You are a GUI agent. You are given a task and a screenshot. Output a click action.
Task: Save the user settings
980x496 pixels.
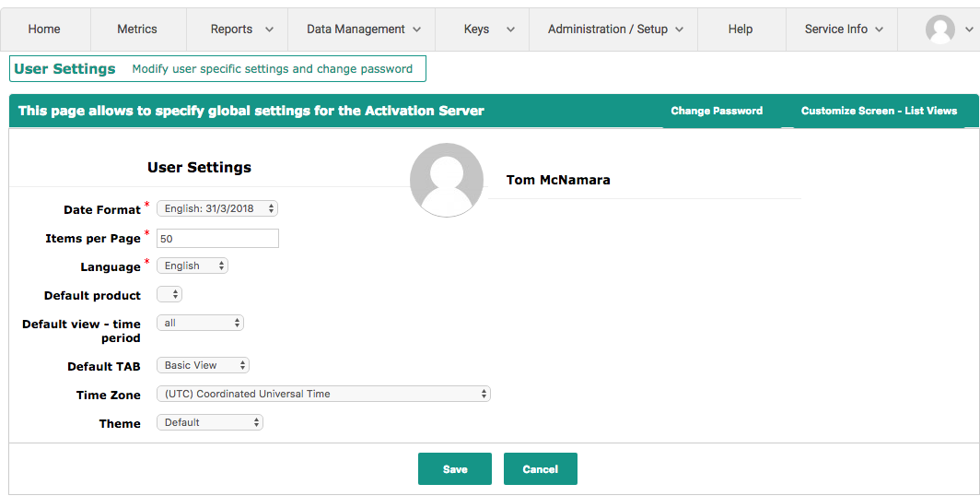[454, 469]
